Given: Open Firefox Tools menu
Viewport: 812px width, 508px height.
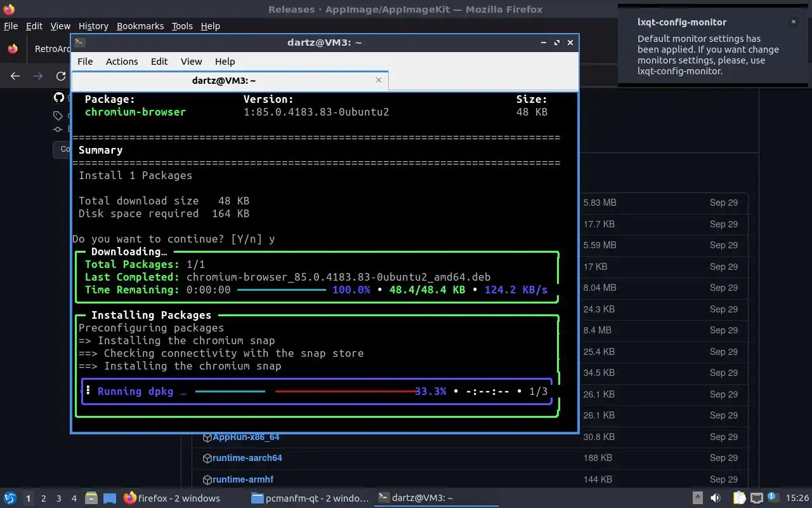Looking at the screenshot, I should pos(182,26).
